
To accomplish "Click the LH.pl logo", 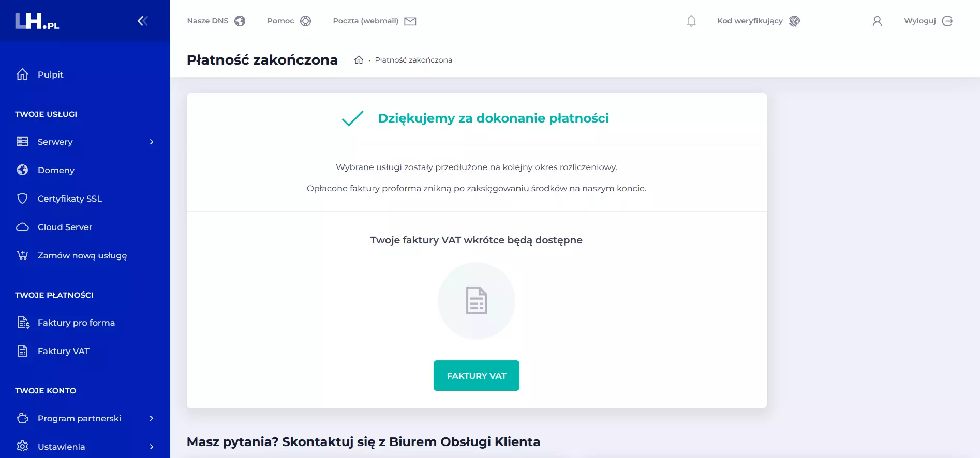I will pos(37,21).
